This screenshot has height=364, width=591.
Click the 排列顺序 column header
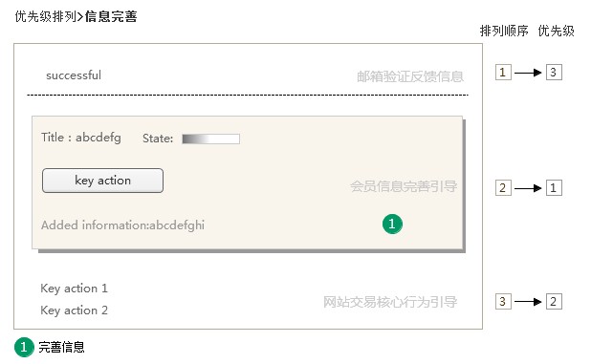504,31
